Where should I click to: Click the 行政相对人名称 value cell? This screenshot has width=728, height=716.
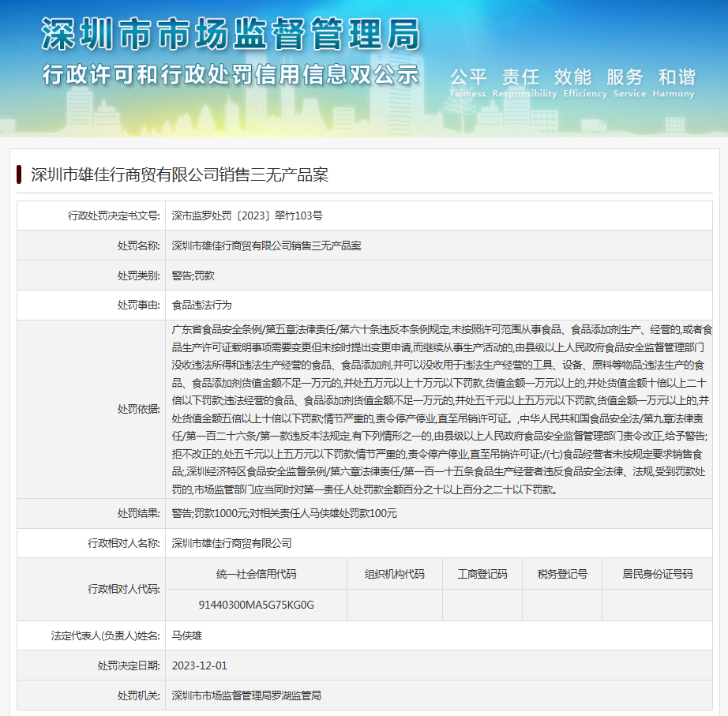click(439, 543)
